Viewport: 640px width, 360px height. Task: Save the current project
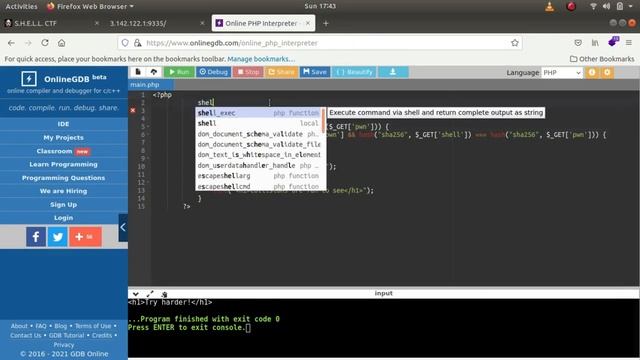pyautogui.click(x=315, y=72)
